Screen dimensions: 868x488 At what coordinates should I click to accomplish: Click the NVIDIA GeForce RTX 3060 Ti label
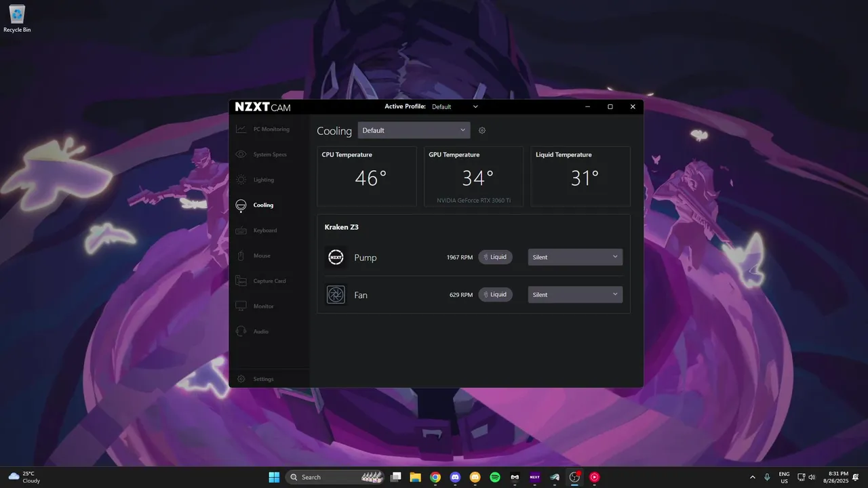pos(474,201)
